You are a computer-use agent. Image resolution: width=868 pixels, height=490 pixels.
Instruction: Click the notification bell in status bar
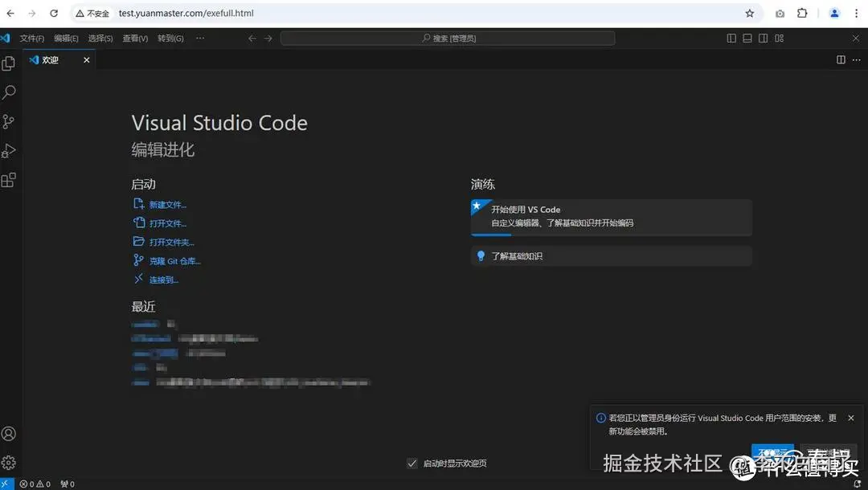tap(858, 484)
